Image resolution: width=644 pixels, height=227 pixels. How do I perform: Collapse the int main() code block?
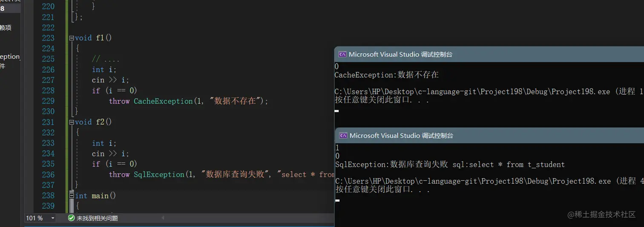72,196
